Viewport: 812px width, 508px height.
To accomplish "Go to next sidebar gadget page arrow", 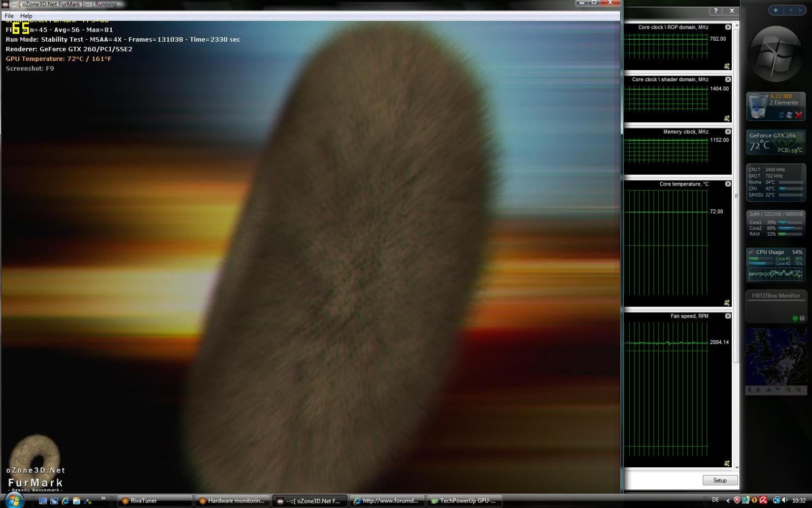I will click(800, 10).
